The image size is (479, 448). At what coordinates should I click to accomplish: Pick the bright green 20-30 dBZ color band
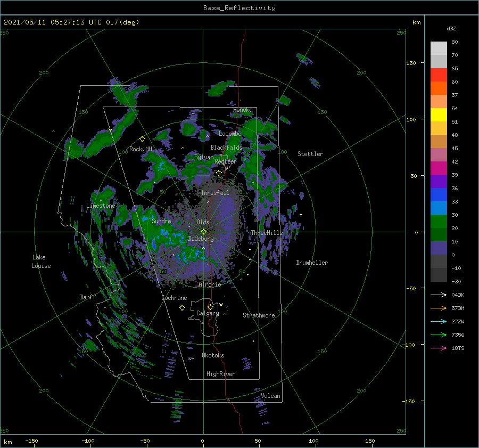pyautogui.click(x=439, y=222)
